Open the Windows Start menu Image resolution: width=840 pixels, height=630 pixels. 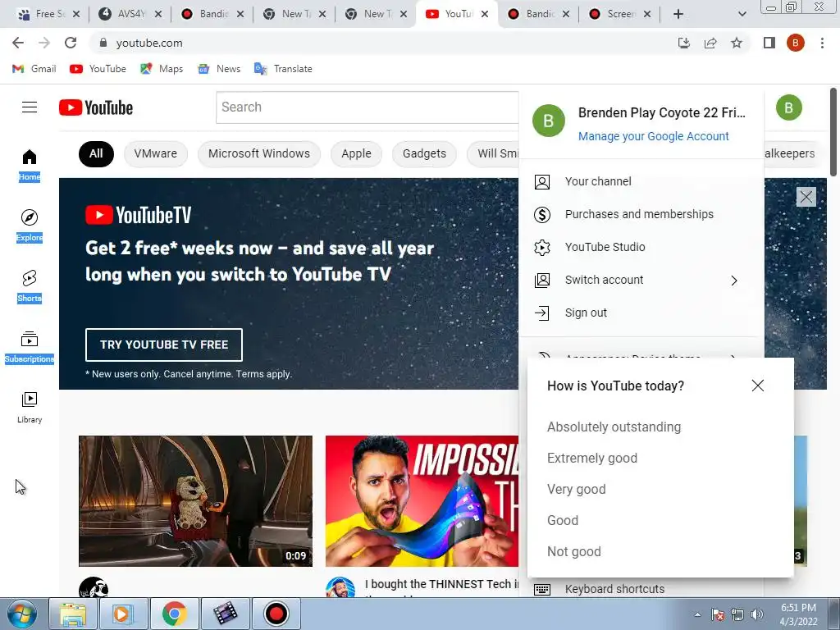(x=22, y=614)
